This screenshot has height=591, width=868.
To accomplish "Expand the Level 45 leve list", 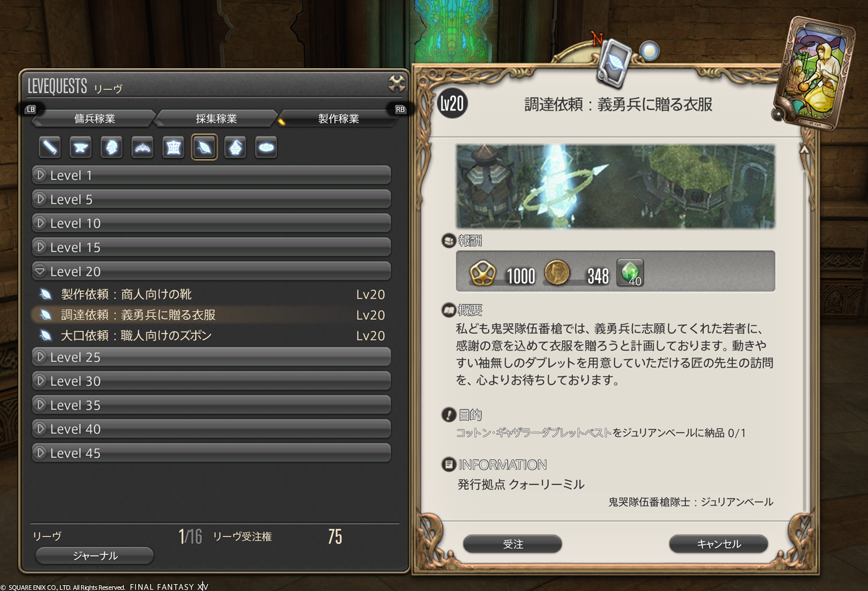I will point(211,453).
